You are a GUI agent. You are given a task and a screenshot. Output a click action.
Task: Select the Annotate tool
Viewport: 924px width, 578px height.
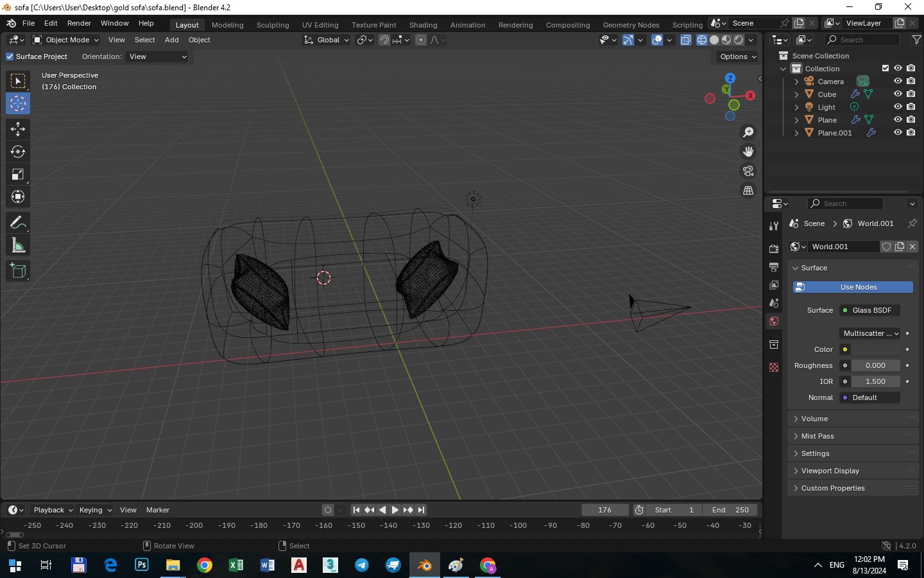[x=18, y=223]
